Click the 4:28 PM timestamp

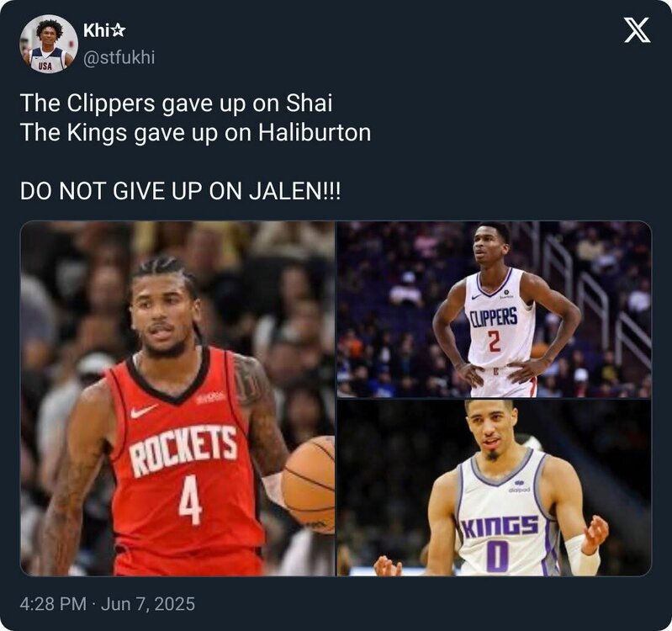[53, 603]
